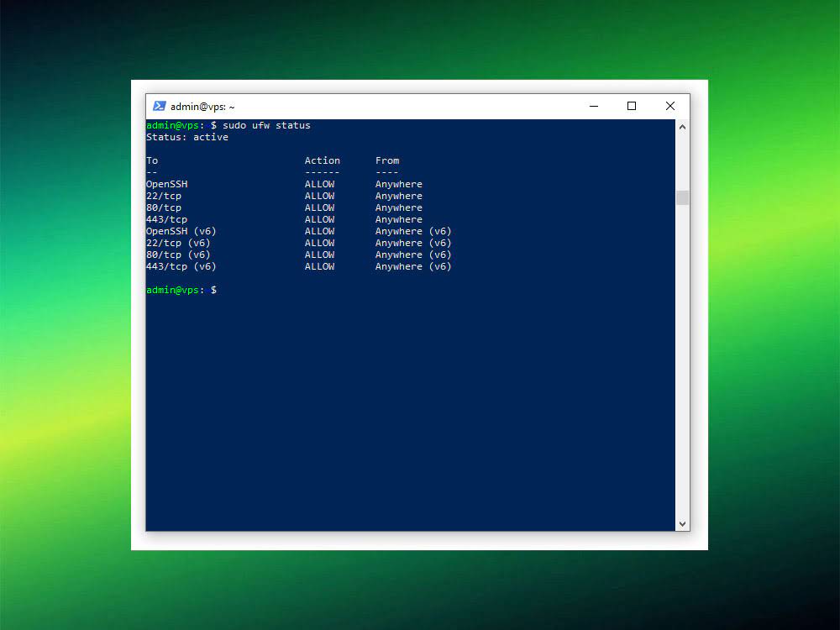Click 'Anywhere (v6)' in the 443/tcp row

pos(413,266)
